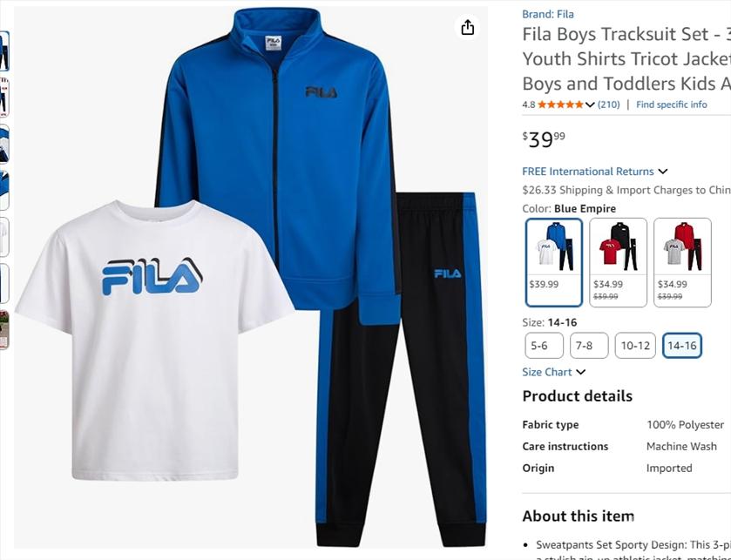This screenshot has height=560, width=731.
Task: Click the main tracksuit product image
Action: click(251, 277)
